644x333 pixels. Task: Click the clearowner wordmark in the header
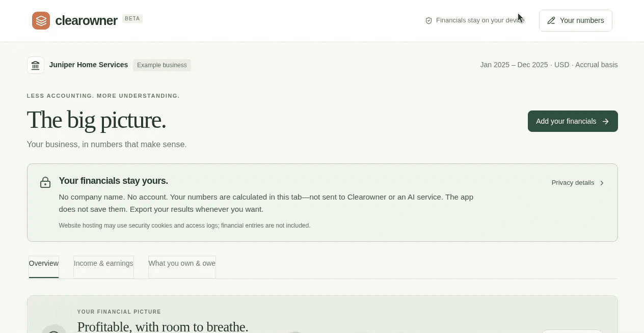pyautogui.click(x=86, y=20)
